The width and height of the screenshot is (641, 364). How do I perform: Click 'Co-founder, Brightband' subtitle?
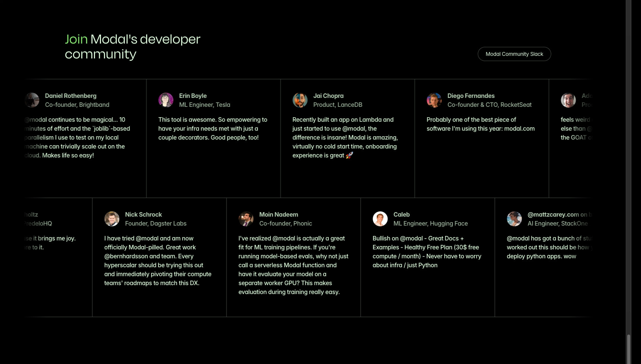pos(77,105)
